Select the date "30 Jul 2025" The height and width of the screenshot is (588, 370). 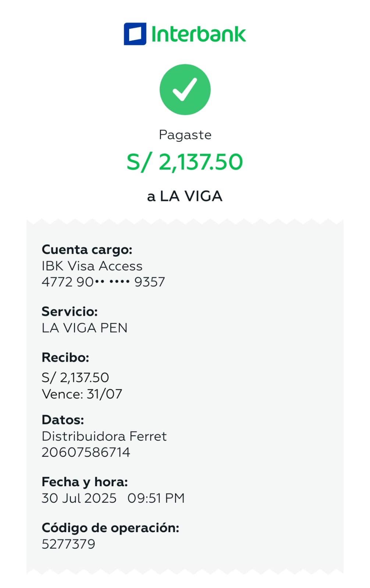click(79, 498)
